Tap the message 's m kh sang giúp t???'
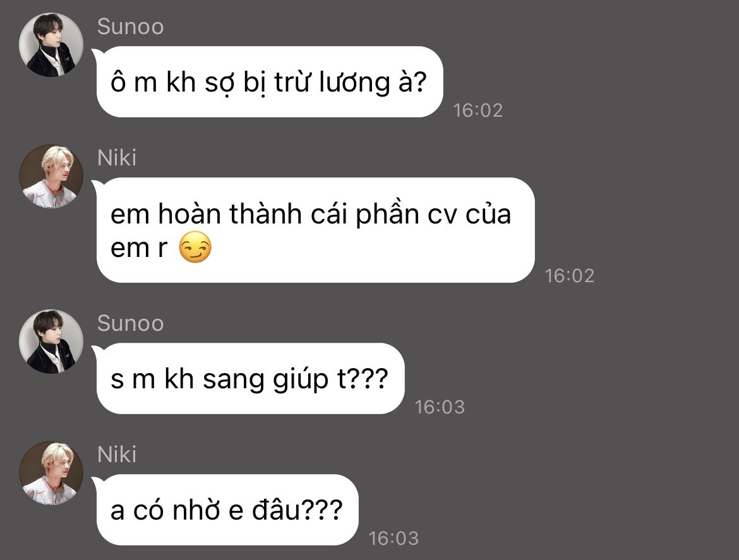The image size is (739, 560). point(250,379)
